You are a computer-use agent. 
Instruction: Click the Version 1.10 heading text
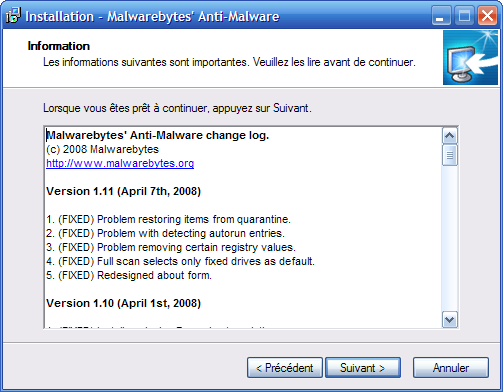[x=123, y=303]
